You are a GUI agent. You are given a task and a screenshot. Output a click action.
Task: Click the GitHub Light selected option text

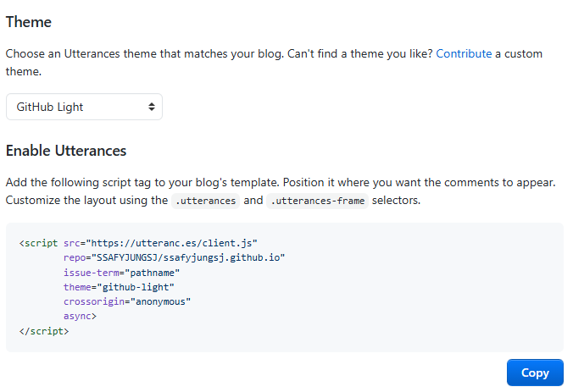click(50, 107)
